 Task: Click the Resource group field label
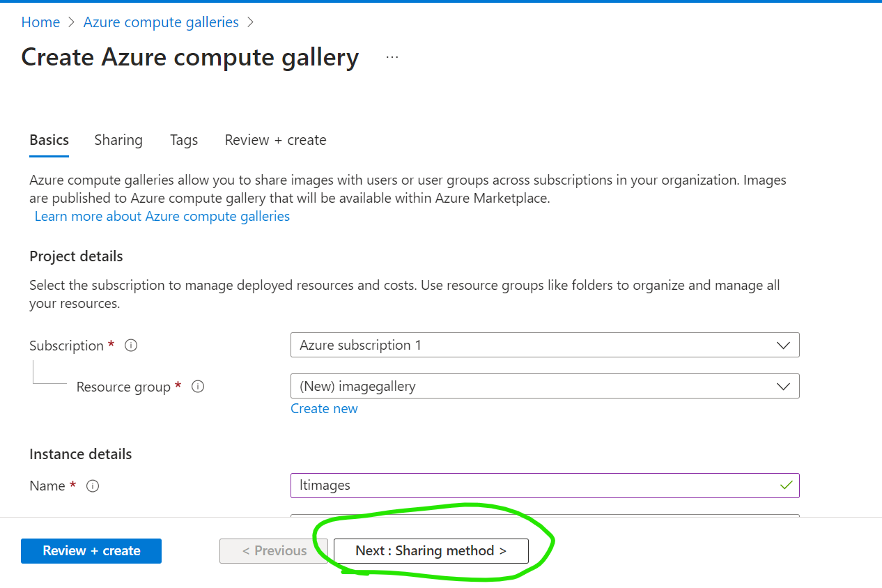(123, 387)
